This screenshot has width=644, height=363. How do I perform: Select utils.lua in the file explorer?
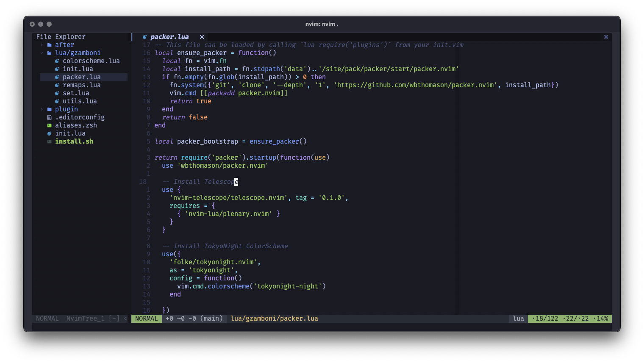tap(78, 101)
